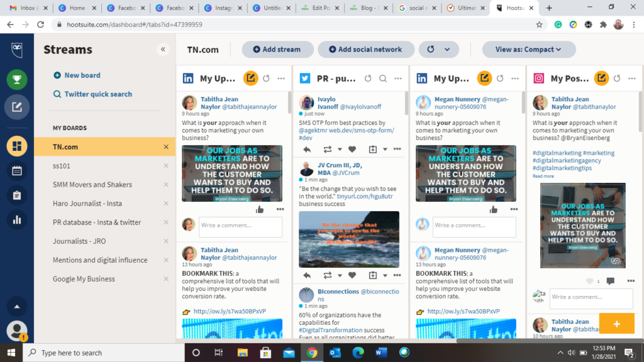Open the View as: Compact dropdown
Viewport: 644px width, 362px height.
528,49
